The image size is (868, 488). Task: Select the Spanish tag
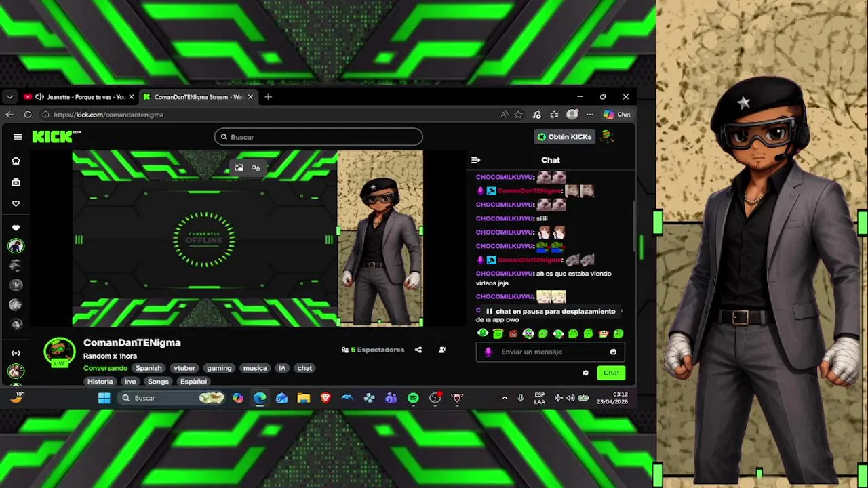tap(149, 368)
